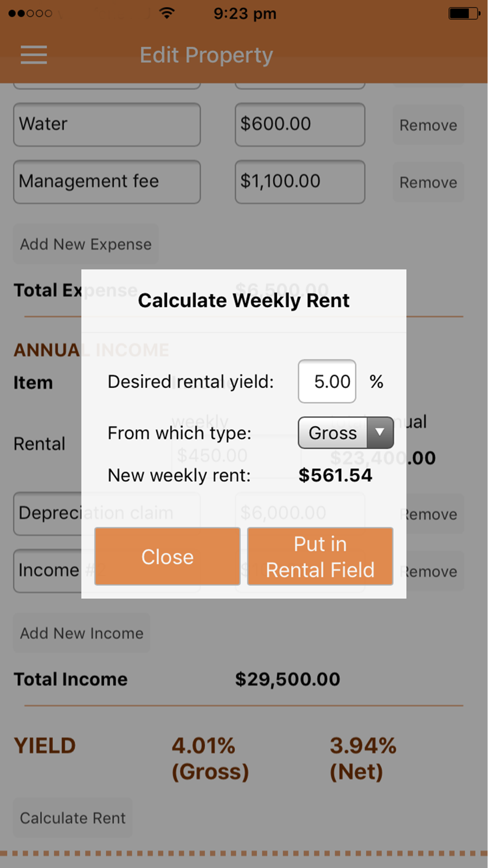Viewport: 488px width, 868px height.
Task: Remove the Water expense row
Action: pyautogui.click(x=428, y=125)
